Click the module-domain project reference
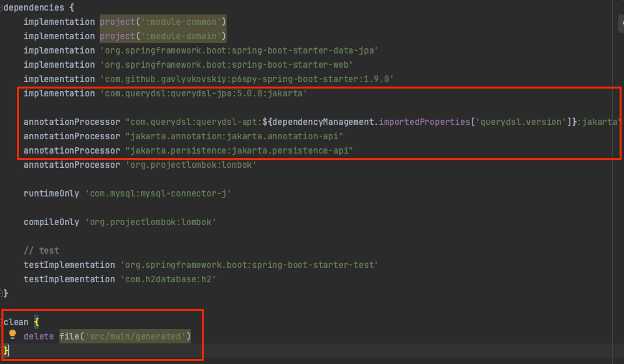The height and width of the screenshot is (364, 624). [x=163, y=36]
